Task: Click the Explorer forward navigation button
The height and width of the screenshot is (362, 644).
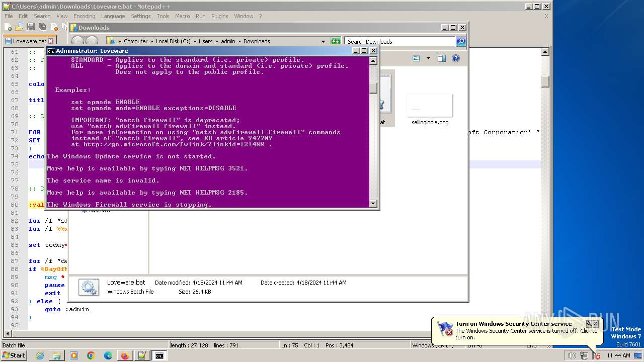Action: 92,41
